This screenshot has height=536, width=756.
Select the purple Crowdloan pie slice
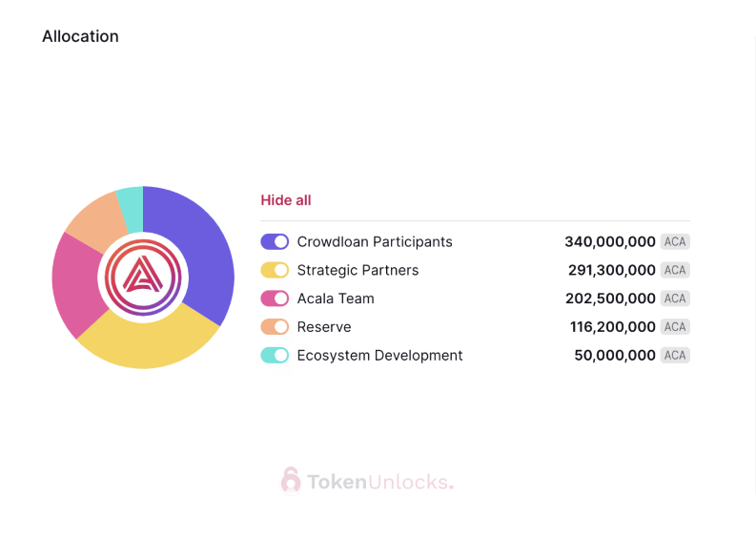click(x=202, y=246)
